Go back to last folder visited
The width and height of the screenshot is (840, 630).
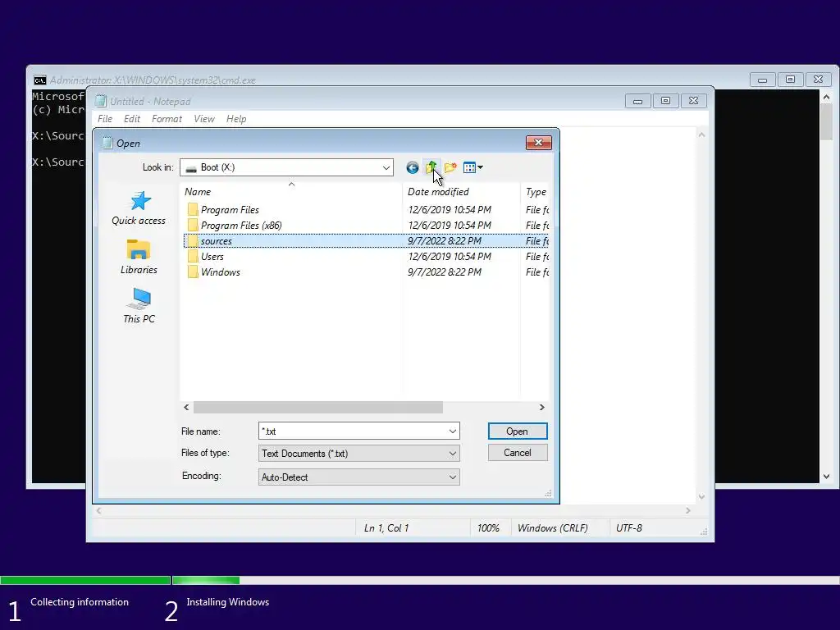point(412,167)
